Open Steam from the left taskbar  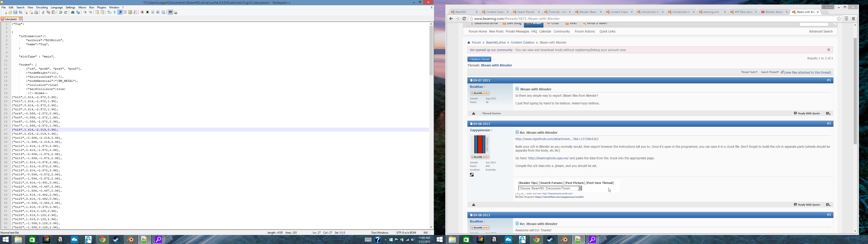click(x=116, y=240)
